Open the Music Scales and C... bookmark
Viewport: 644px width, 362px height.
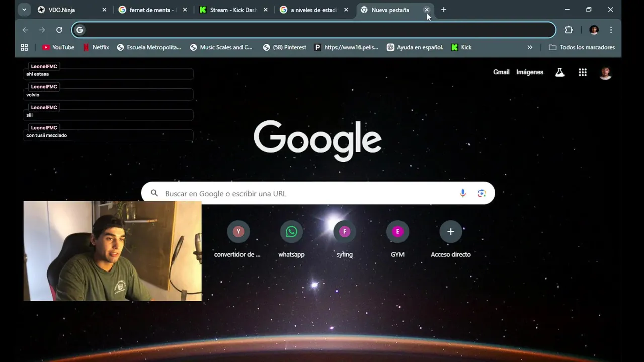221,47
